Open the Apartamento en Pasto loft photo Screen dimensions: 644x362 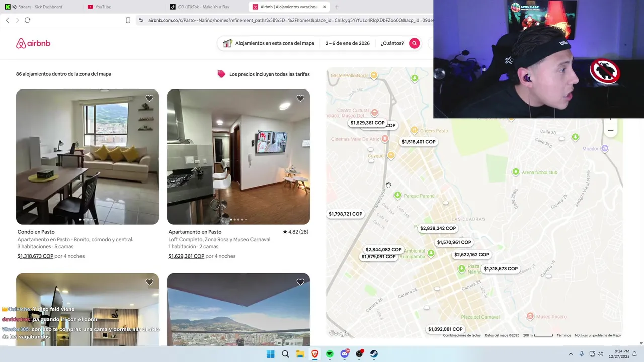[238, 157]
